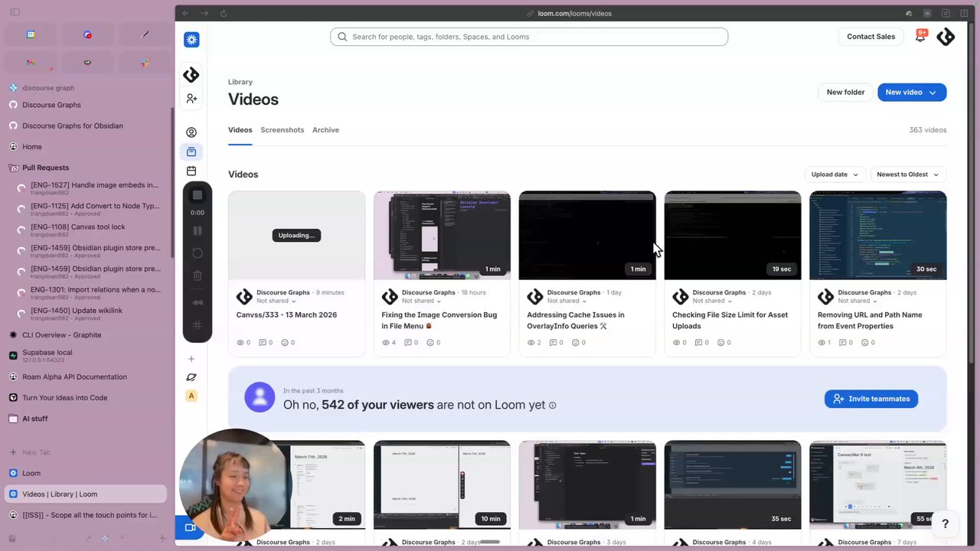Open the Gmail pinned favorite
The width and height of the screenshot is (980, 551).
(31, 62)
